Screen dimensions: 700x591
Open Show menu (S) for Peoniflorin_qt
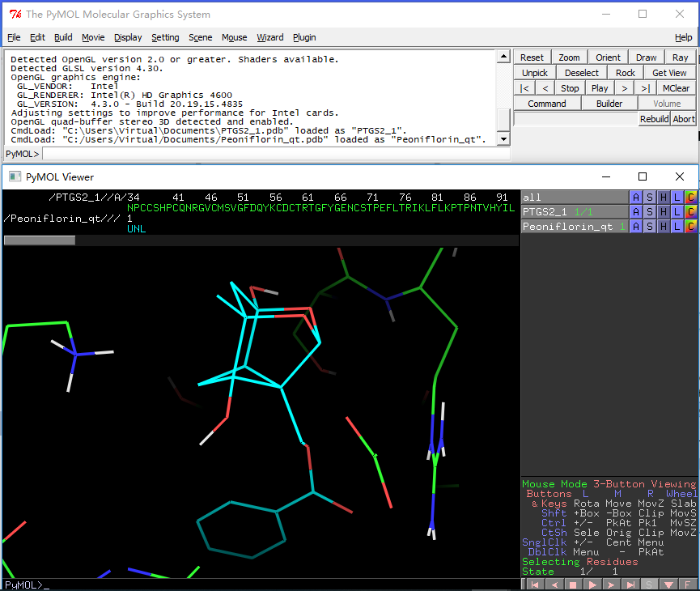tap(650, 227)
